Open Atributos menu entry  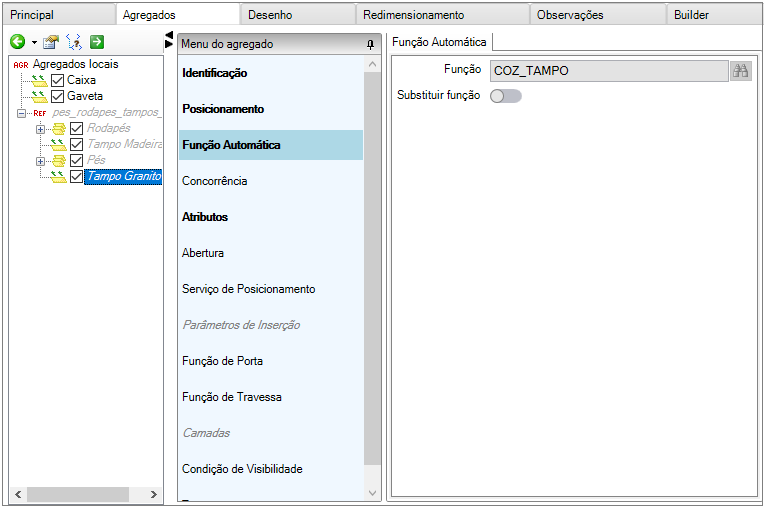(x=271, y=217)
